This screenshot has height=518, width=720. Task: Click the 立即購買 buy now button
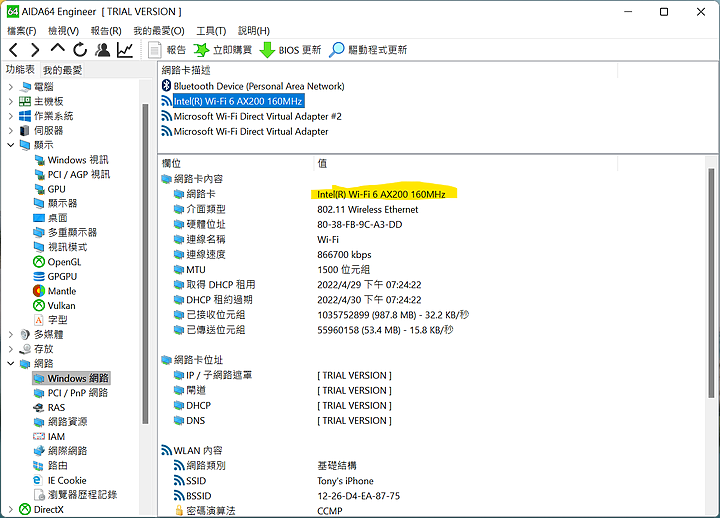(x=223, y=50)
